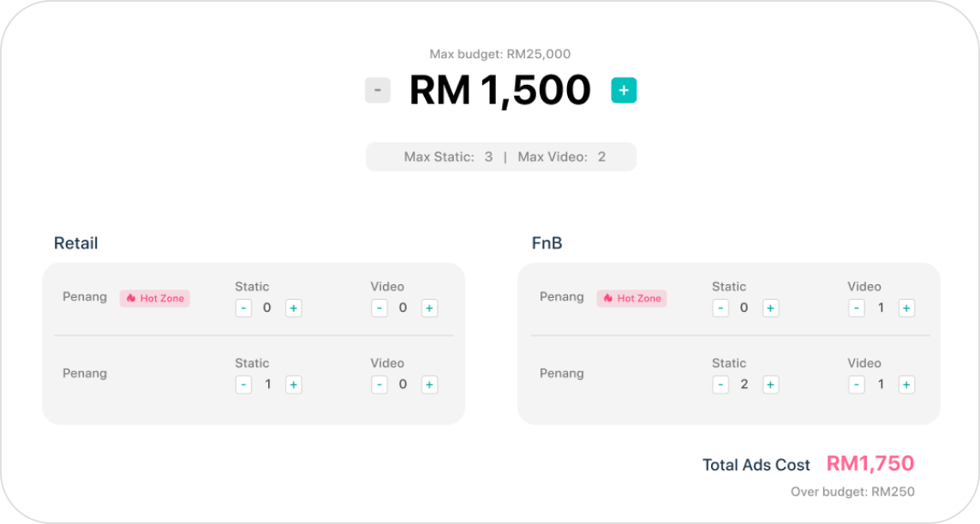Decrease the RM 1,500 budget with grey minus
The height and width of the screenshot is (524, 980).
(378, 90)
